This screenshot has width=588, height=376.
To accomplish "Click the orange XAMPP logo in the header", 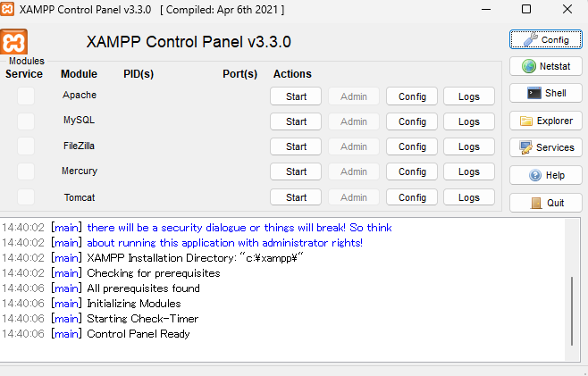I will click(x=14, y=42).
